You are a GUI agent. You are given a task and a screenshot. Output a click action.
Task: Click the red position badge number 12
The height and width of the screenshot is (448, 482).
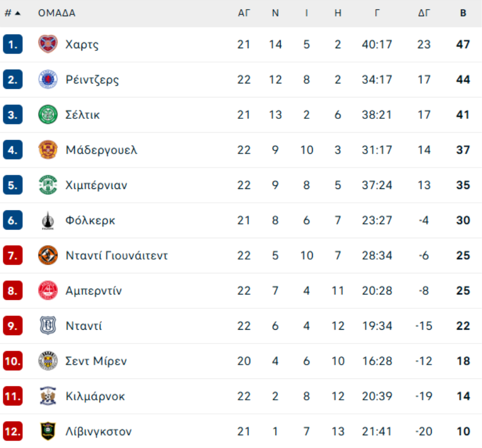[12, 431]
